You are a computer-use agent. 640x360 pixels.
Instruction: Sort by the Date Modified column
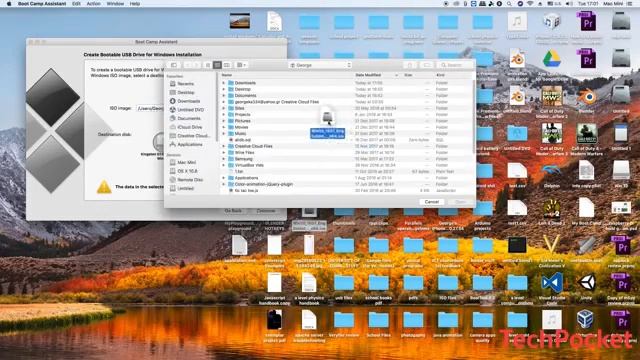coord(376,75)
